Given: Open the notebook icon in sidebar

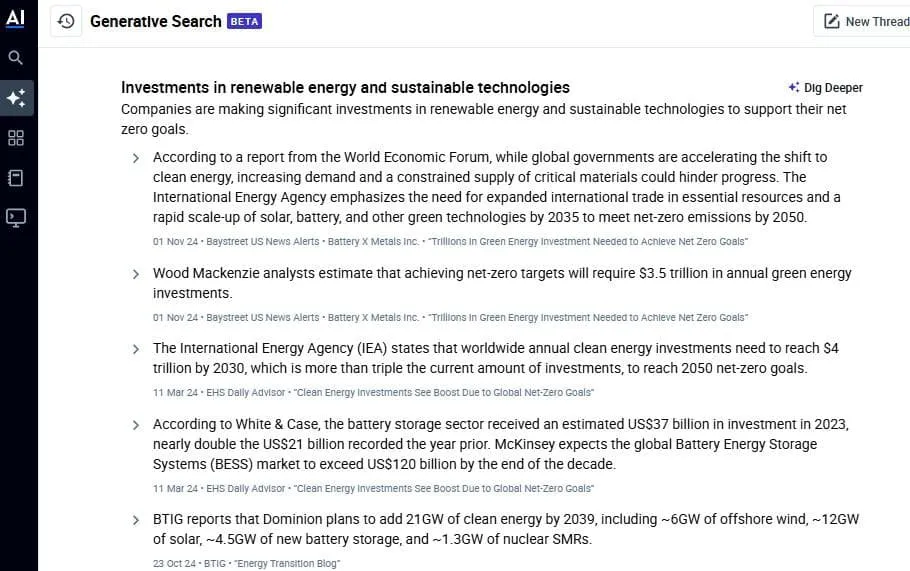Looking at the screenshot, I should (16, 178).
